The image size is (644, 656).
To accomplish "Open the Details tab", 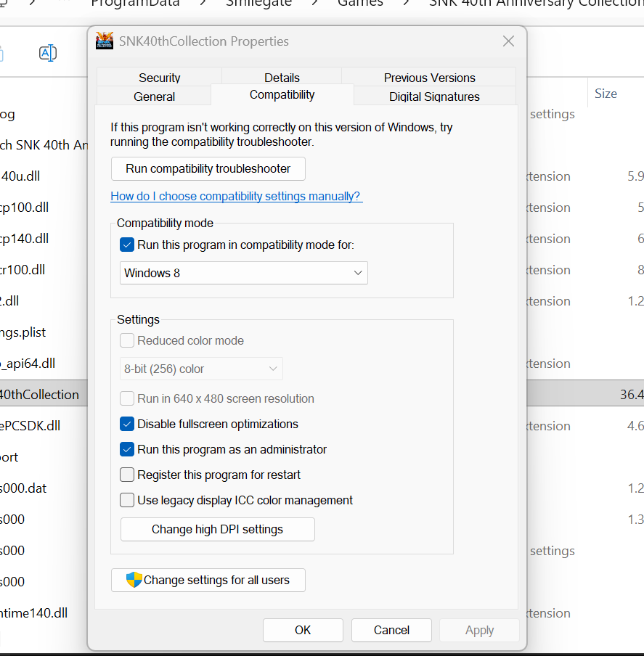I will click(282, 78).
